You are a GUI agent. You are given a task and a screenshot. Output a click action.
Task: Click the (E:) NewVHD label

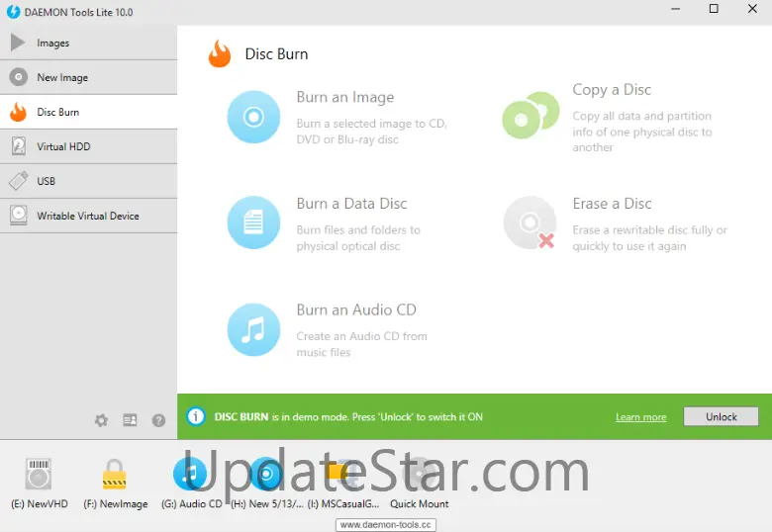coord(40,504)
